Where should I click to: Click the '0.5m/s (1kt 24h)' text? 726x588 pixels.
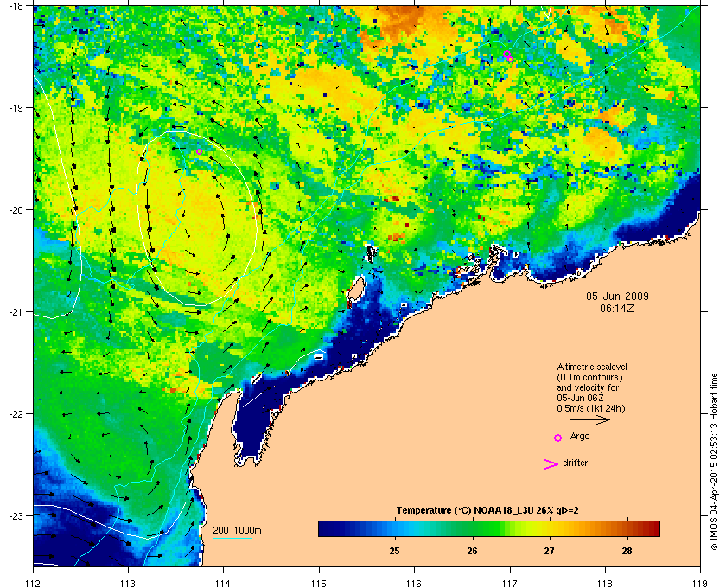(x=591, y=409)
